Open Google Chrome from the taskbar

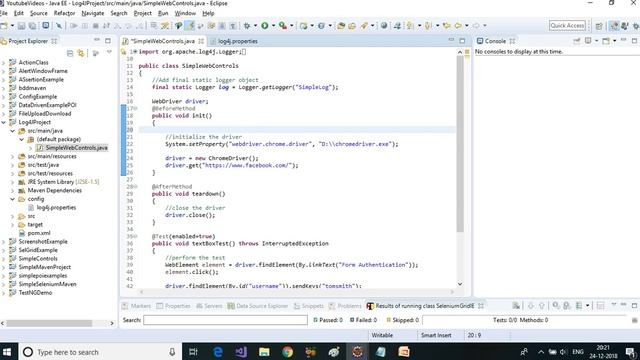click(x=287, y=351)
